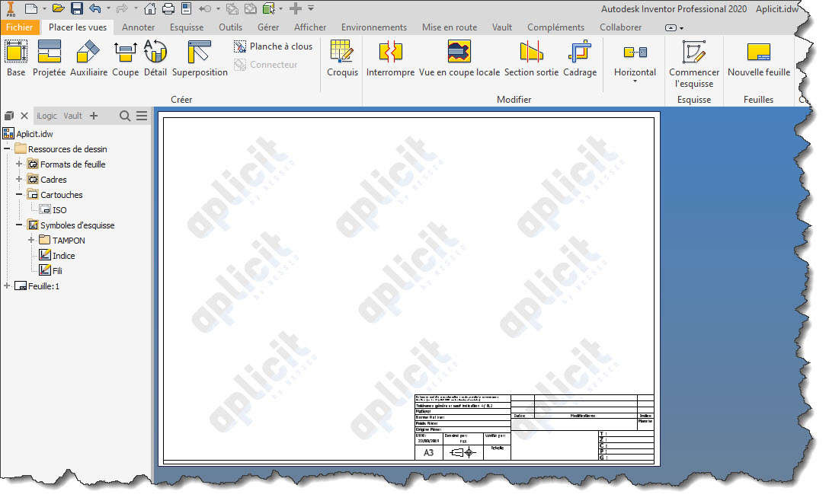Click the Croquis draft tool
The height and width of the screenshot is (504, 829).
pos(343,58)
